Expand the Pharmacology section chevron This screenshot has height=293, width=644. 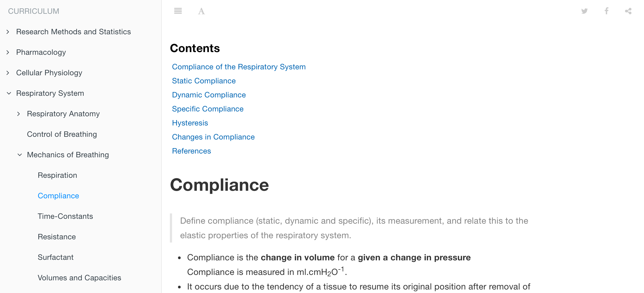[8, 52]
